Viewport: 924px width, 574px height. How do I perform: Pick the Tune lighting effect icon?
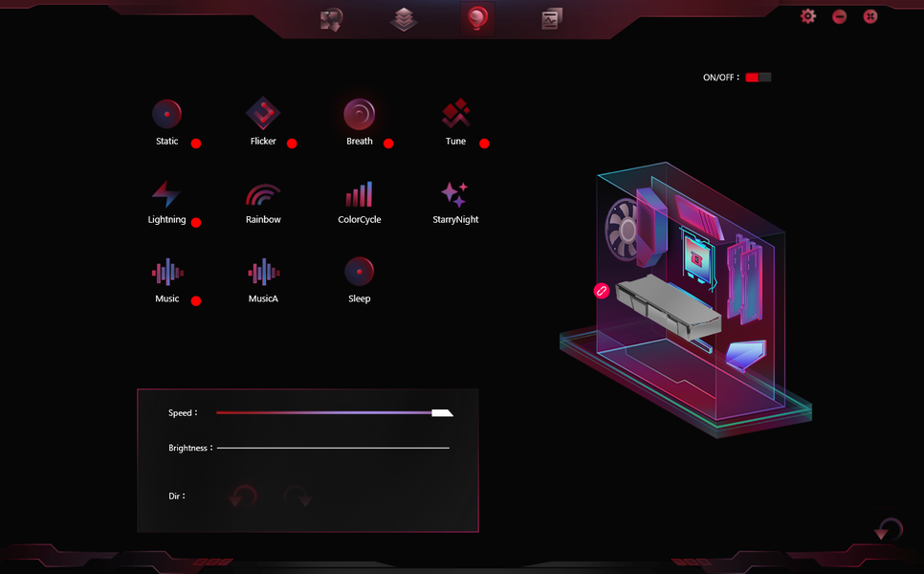[x=455, y=113]
